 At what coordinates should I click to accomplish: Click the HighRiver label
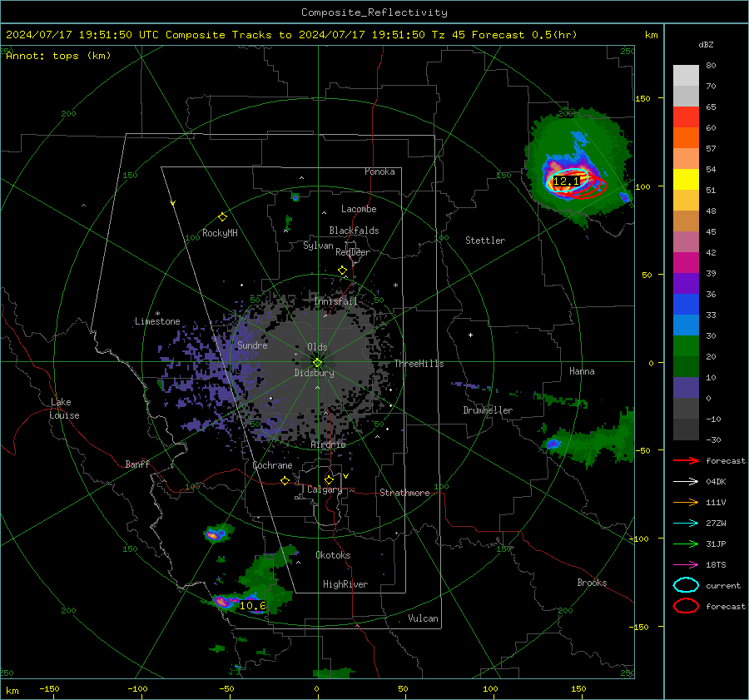coord(345,584)
